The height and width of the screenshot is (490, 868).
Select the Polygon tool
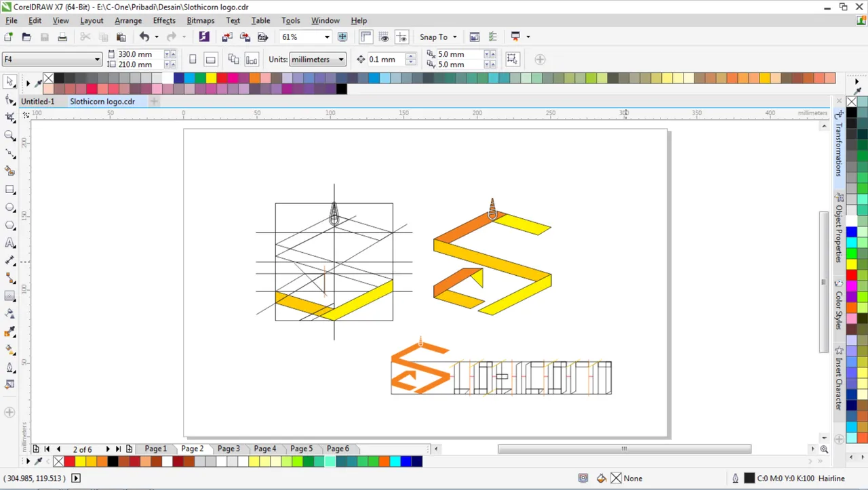click(10, 225)
